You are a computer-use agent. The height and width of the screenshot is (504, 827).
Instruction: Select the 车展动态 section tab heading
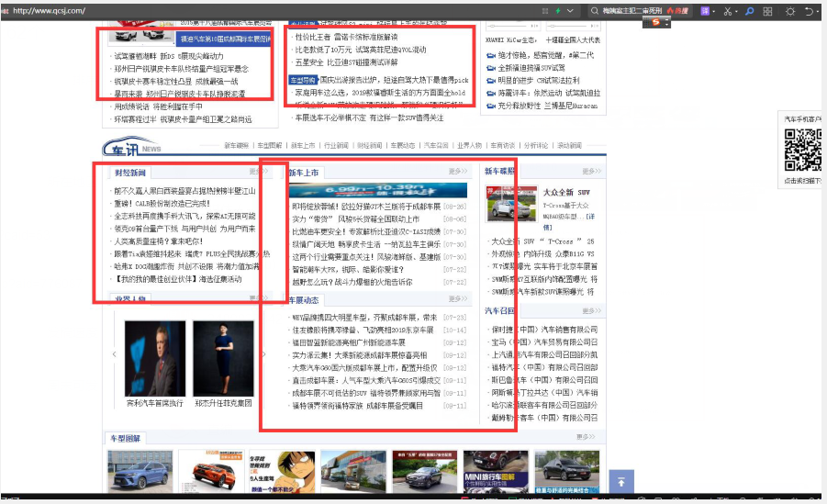click(304, 300)
